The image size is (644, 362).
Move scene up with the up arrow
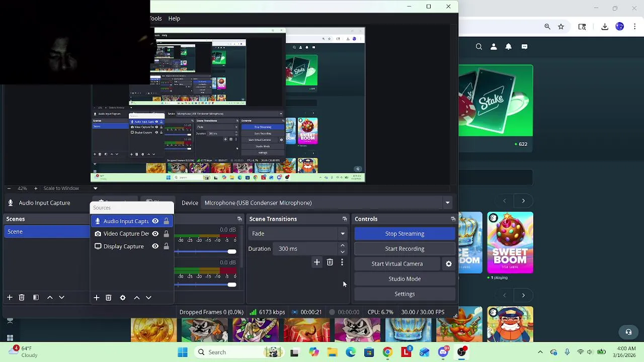[x=50, y=298]
